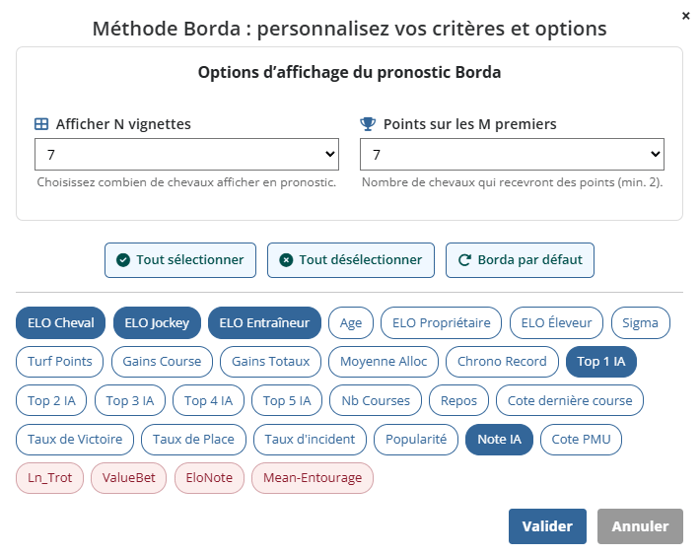Select the ELO Propriétaire criterion

[x=441, y=323]
